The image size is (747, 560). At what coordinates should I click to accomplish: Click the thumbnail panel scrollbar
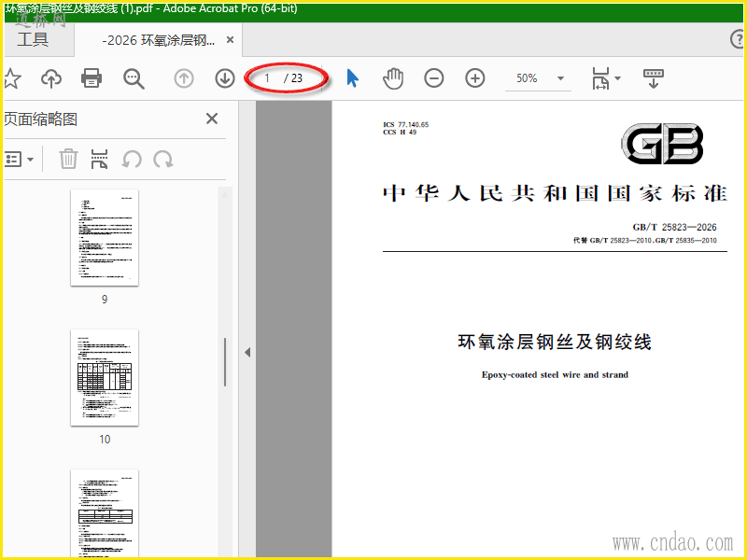pyautogui.click(x=225, y=362)
